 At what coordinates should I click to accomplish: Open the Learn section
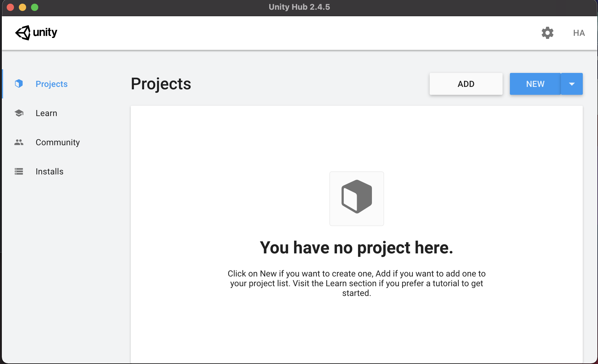[46, 113]
